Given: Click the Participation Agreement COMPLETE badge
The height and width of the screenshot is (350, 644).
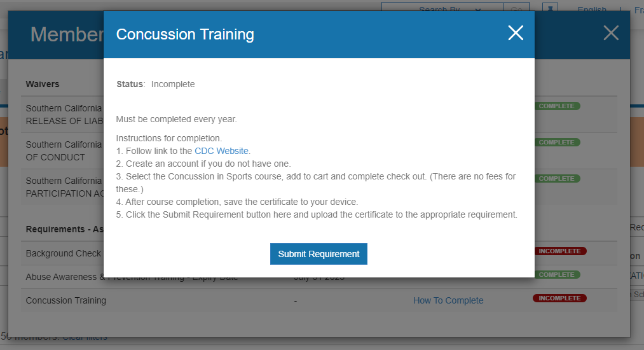Looking at the screenshot, I should [556, 178].
